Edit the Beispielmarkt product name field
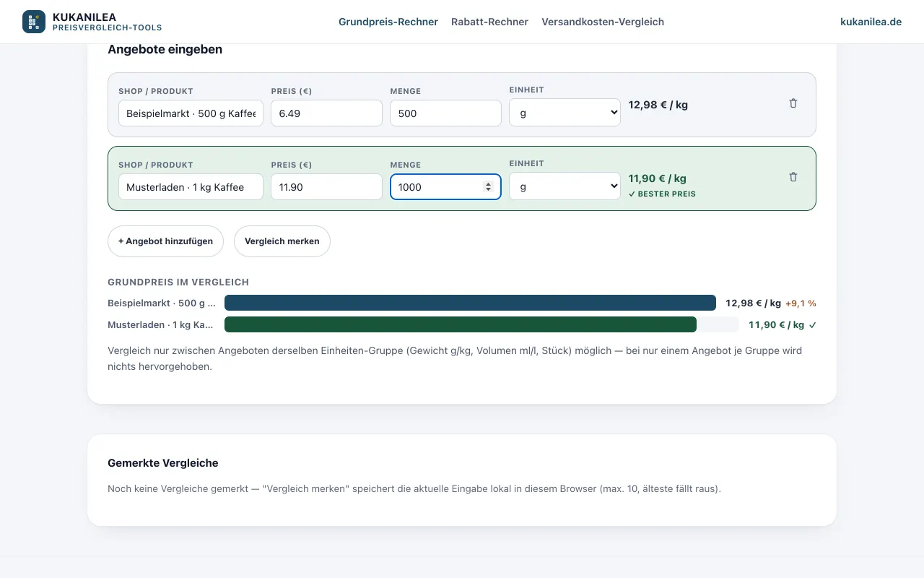 click(191, 113)
